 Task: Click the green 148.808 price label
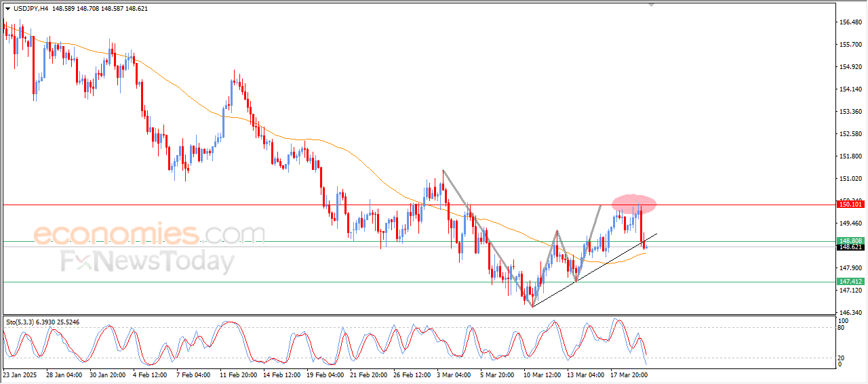click(x=850, y=240)
